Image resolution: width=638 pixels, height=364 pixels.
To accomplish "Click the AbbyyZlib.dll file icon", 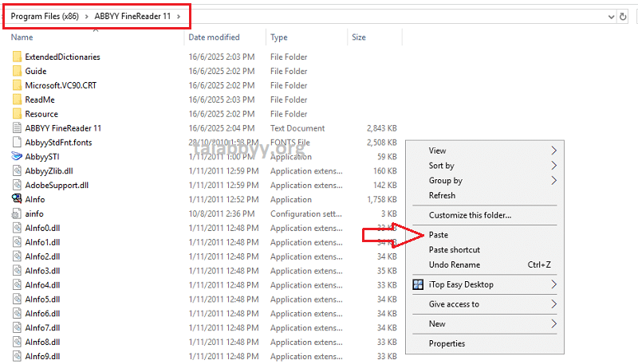I will (x=17, y=170).
